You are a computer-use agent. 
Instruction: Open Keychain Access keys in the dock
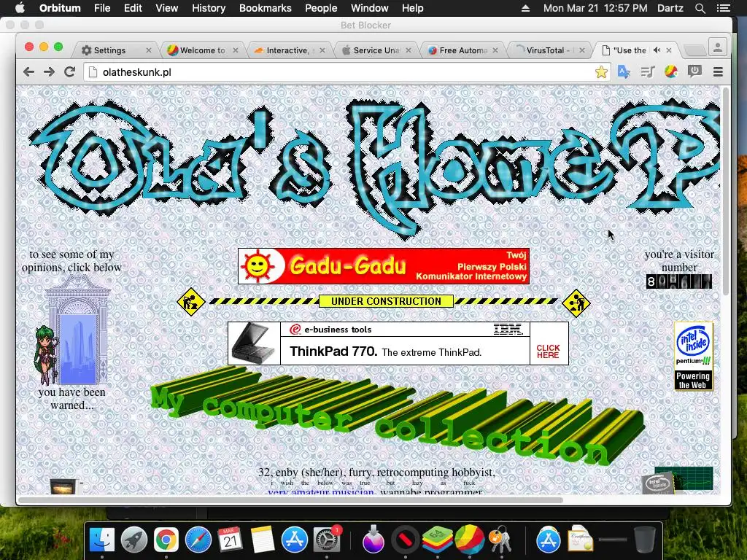pos(500,540)
